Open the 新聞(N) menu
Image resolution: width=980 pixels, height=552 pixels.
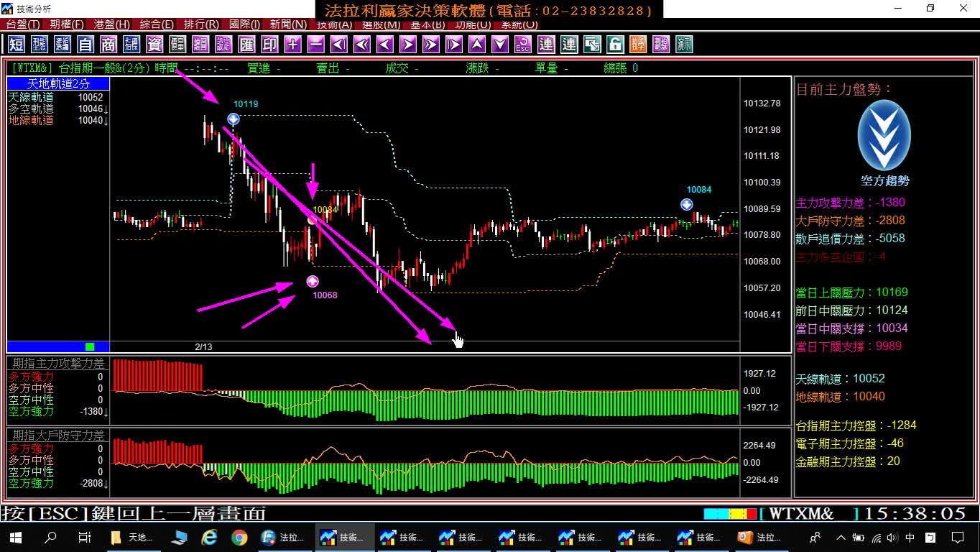coord(289,24)
